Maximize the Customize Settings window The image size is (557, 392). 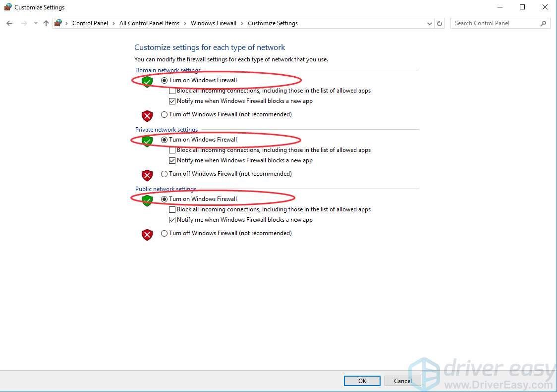pyautogui.click(x=522, y=7)
